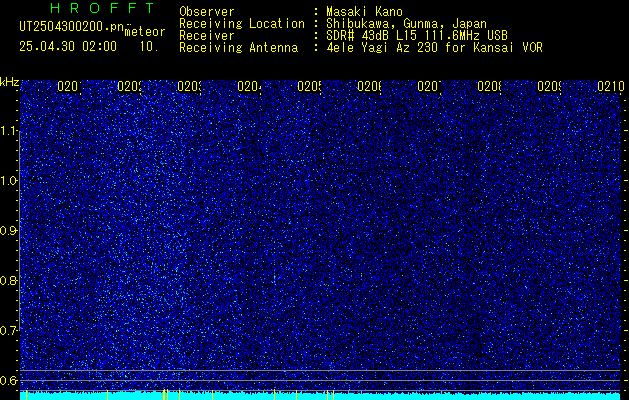Click the 0201 time marker label
Viewport: 629px width, 400px height.
tap(69, 86)
